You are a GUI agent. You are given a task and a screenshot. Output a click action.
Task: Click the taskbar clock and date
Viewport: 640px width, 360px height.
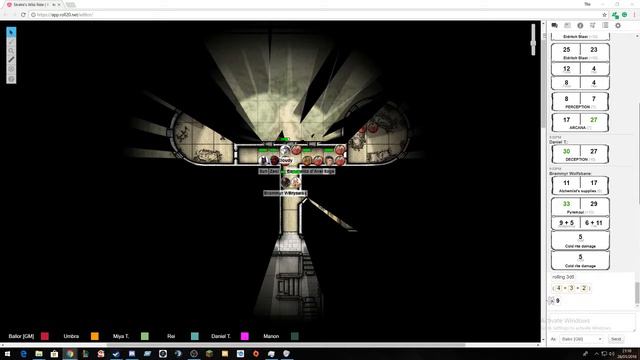click(627, 353)
